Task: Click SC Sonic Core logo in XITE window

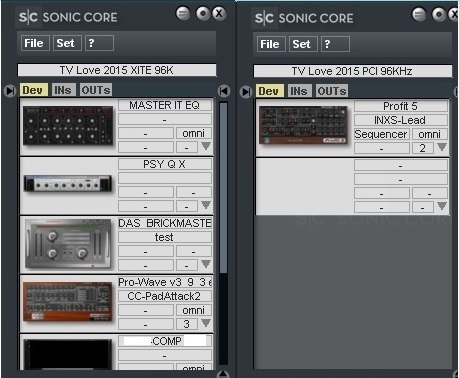Action: point(68,17)
